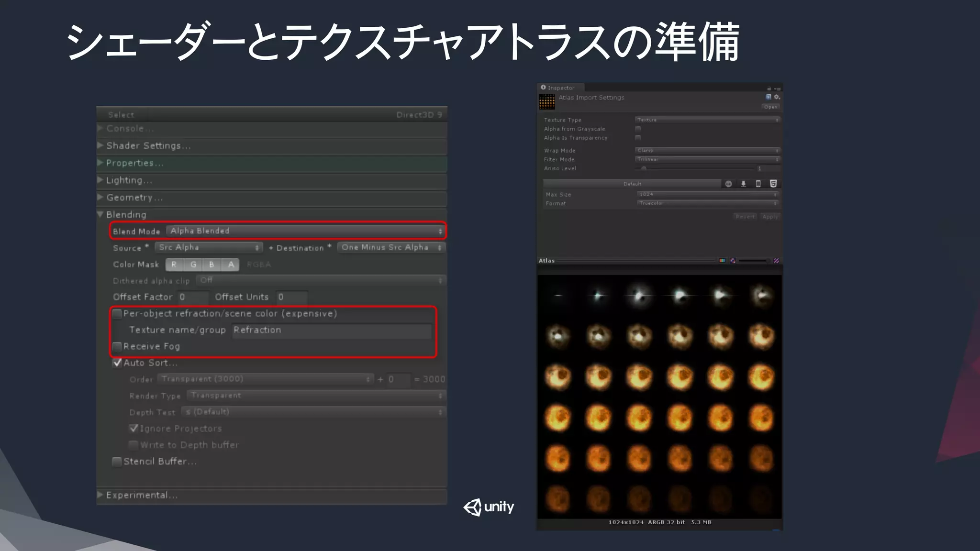This screenshot has height=551, width=980.
Task: Open the texture Format dropdown
Action: tap(709, 203)
